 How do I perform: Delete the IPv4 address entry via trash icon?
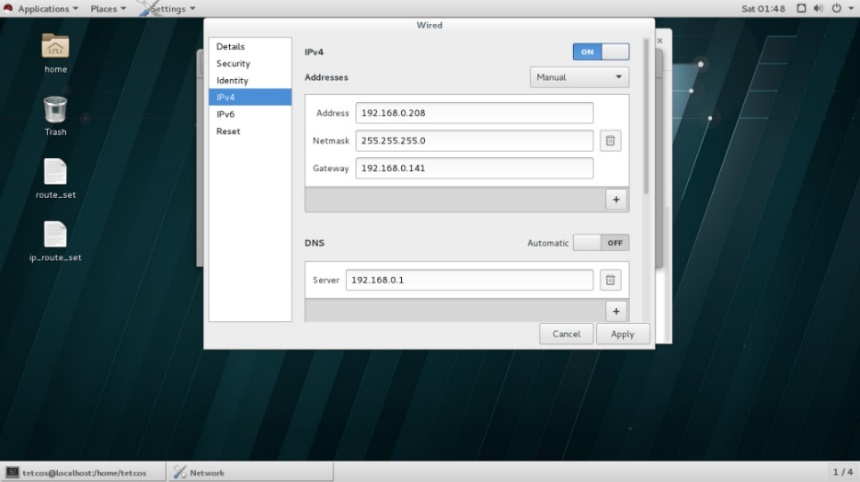point(610,141)
